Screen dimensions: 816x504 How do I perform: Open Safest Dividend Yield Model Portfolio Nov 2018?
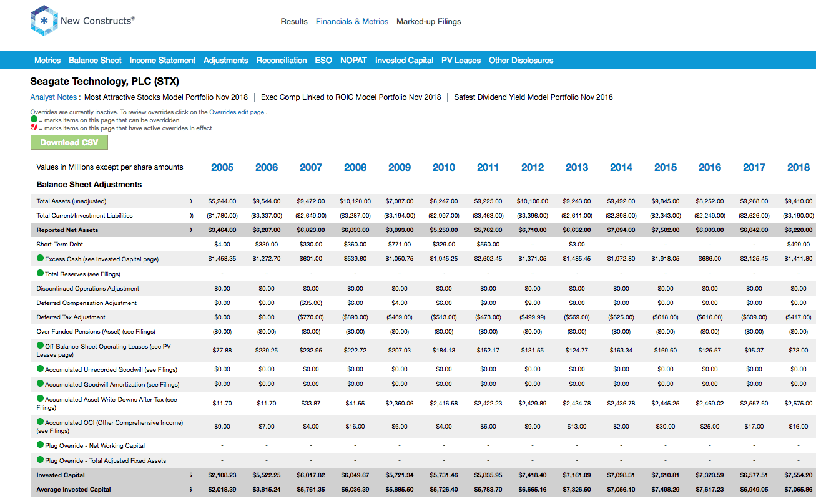pos(533,97)
